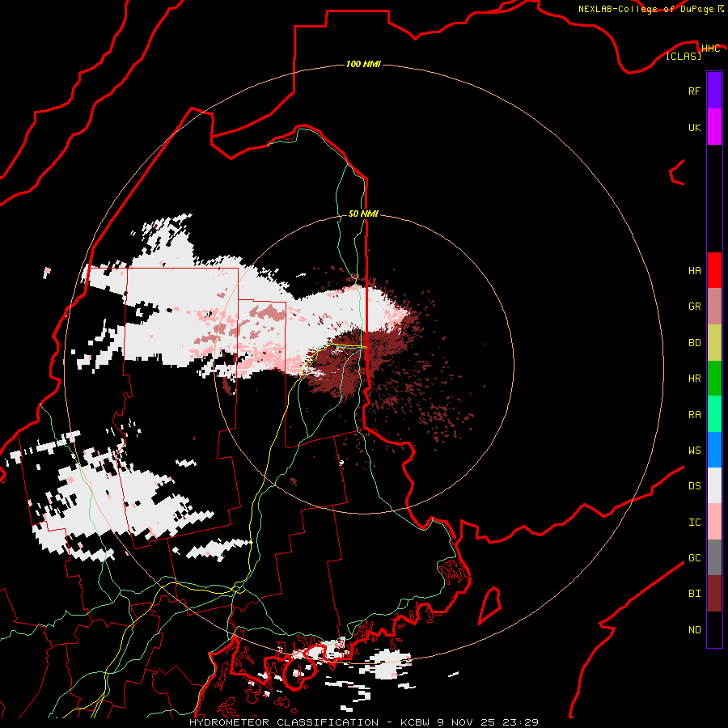The image size is (728, 728).
Task: Pick the HR green legend swatch
Action: (x=714, y=379)
